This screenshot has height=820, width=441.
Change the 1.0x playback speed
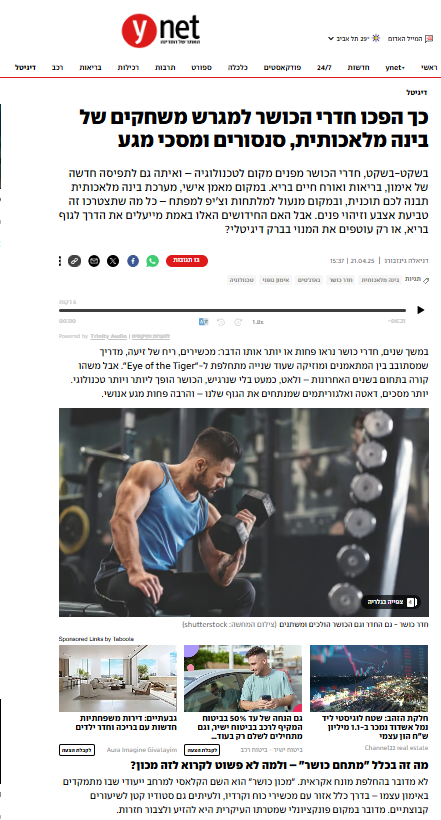click(x=257, y=322)
